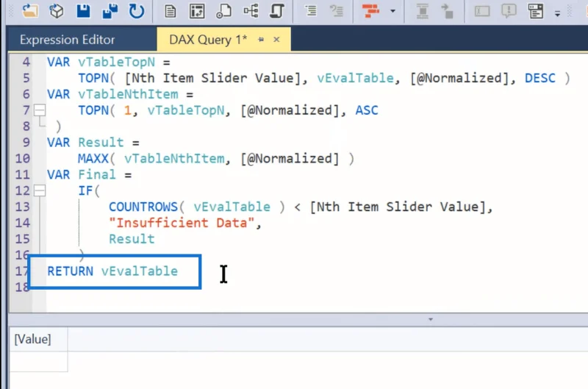
Task: Click the line number 13 in the gutter
Action: tap(22, 207)
